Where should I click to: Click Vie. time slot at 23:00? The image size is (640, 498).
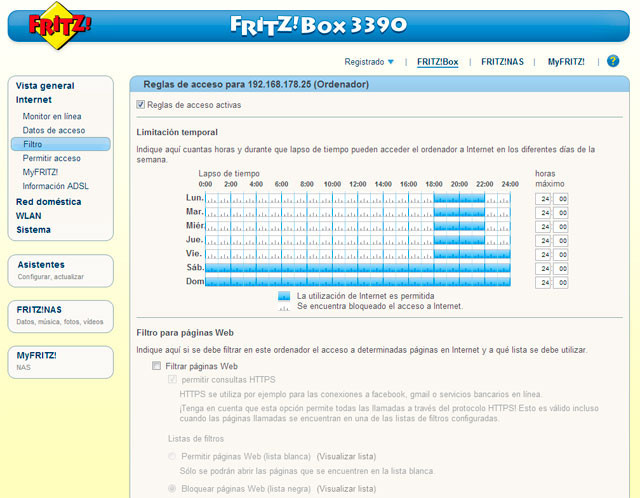[504, 254]
